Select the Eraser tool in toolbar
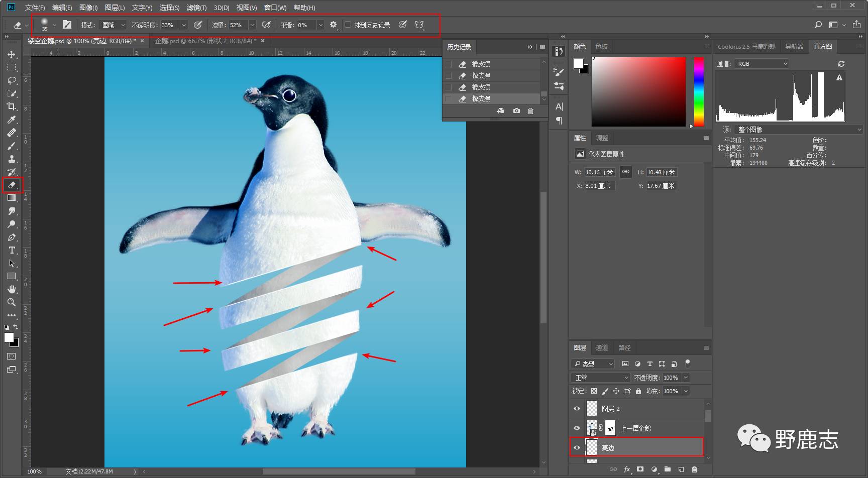Viewport: 868px width, 478px height. point(12,185)
